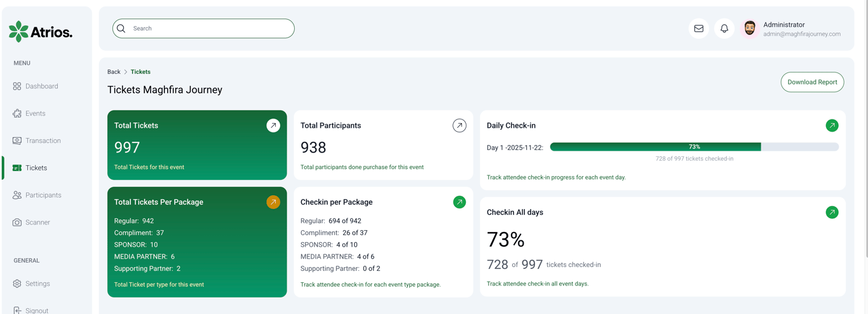868x314 pixels.
Task: Click the Checkin per Package arrow icon
Action: [x=459, y=202]
